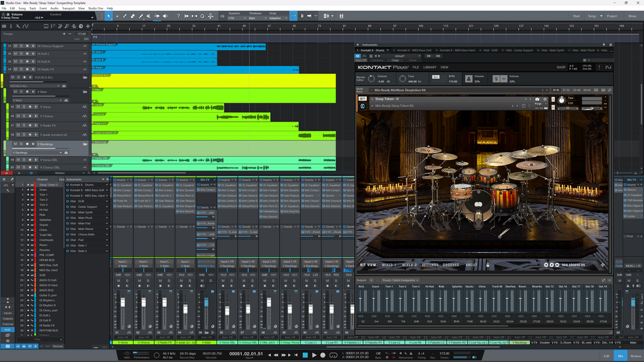The image size is (644, 362).
Task: Click the question mark help icon
Action: [x=178, y=16]
